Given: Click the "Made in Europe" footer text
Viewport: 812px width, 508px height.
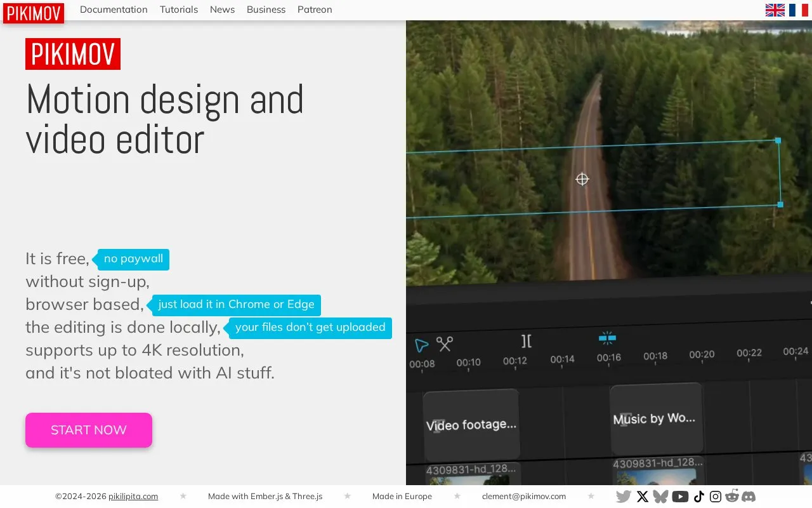Looking at the screenshot, I should click(x=402, y=497).
